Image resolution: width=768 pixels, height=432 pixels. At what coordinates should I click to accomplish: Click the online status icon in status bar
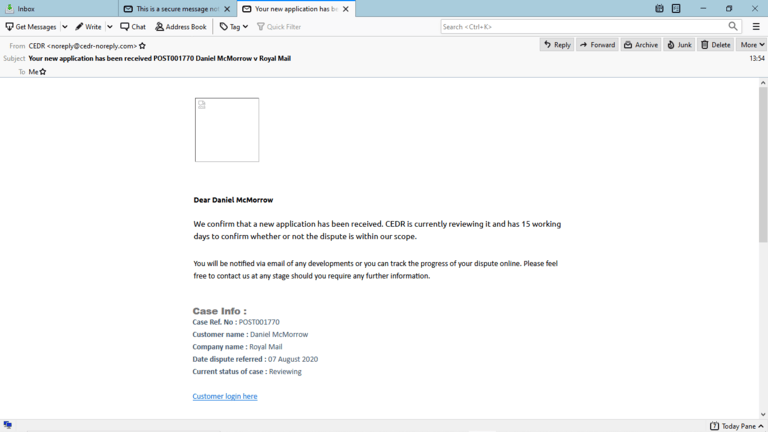7,425
